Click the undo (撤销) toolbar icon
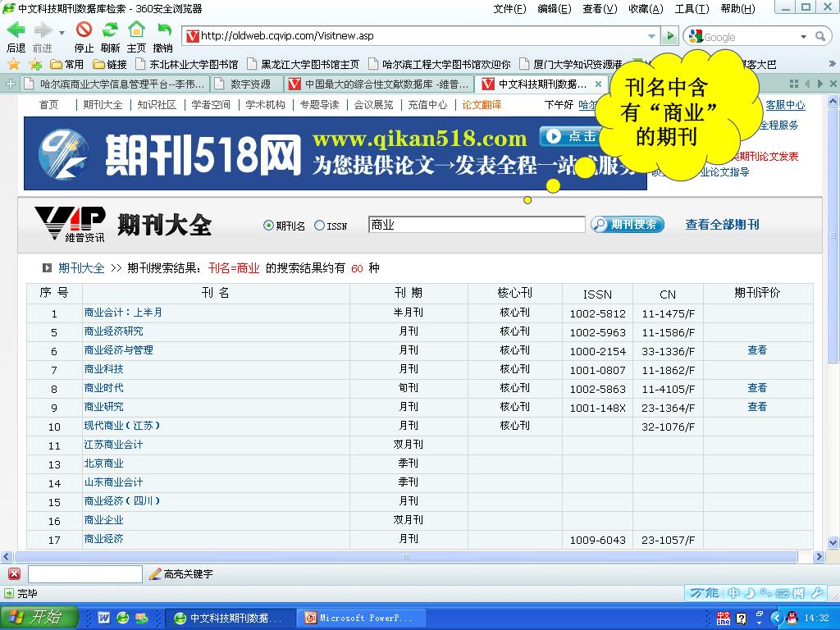Image resolution: width=840 pixels, height=630 pixels. point(164,30)
